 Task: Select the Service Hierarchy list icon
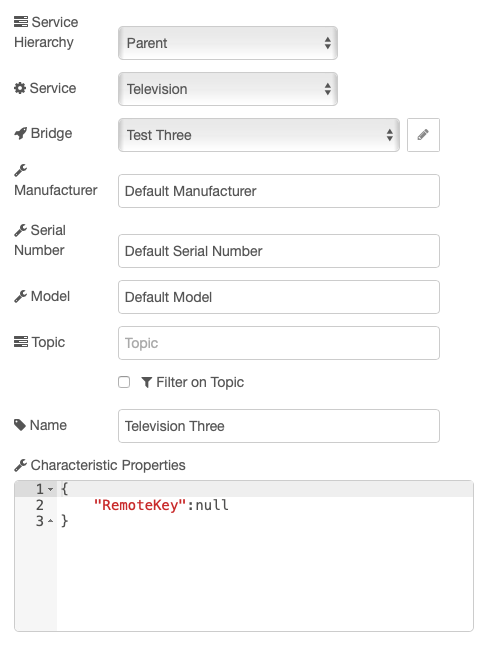pyautogui.click(x=21, y=22)
